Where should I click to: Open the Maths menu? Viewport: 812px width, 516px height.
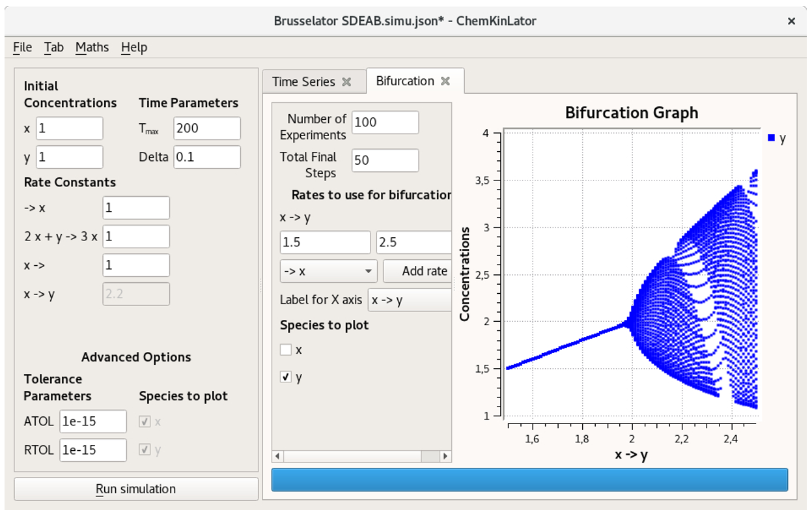[92, 47]
